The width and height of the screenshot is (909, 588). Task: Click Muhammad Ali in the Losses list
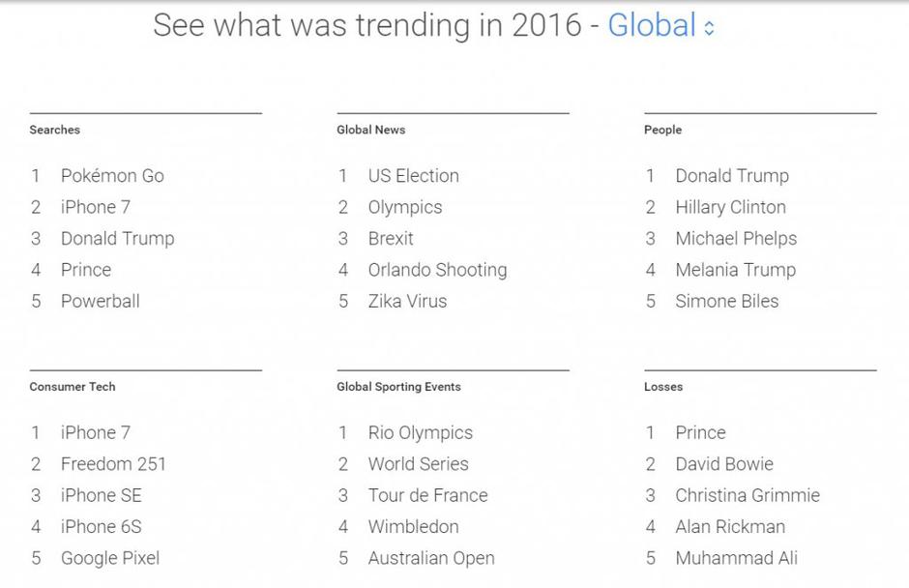click(736, 558)
